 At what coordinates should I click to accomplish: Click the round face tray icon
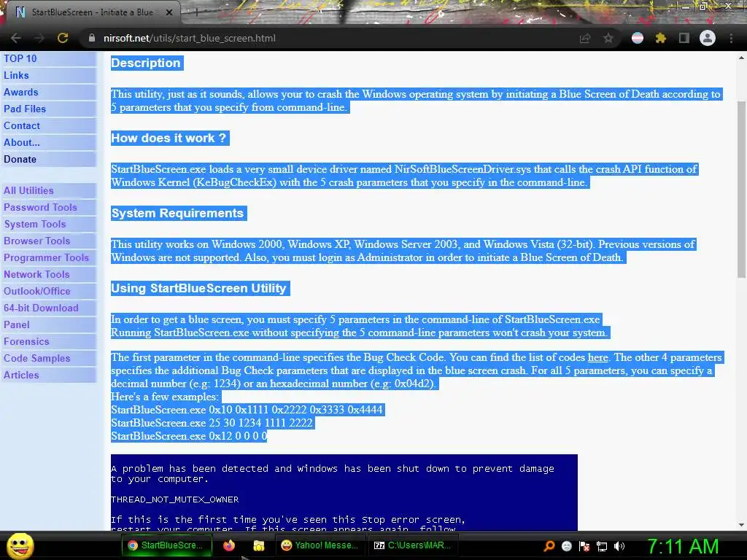pos(567,546)
